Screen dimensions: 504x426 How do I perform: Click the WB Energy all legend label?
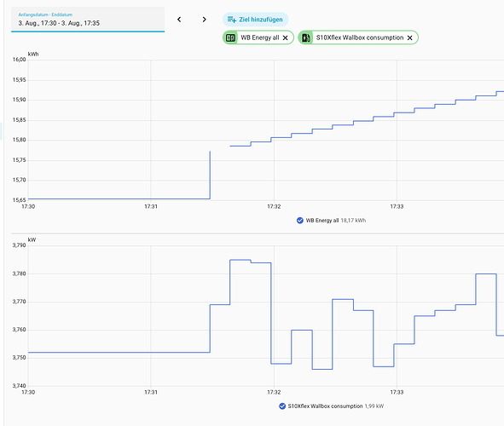[322, 221]
